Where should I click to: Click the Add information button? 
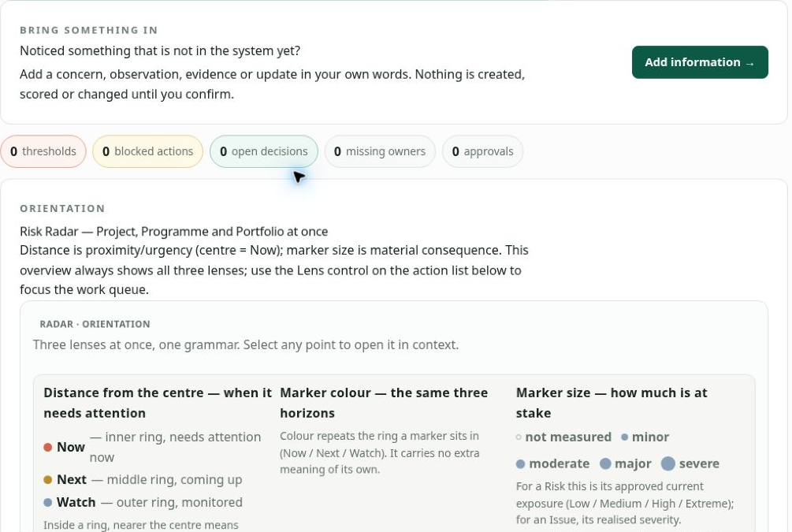coord(700,62)
